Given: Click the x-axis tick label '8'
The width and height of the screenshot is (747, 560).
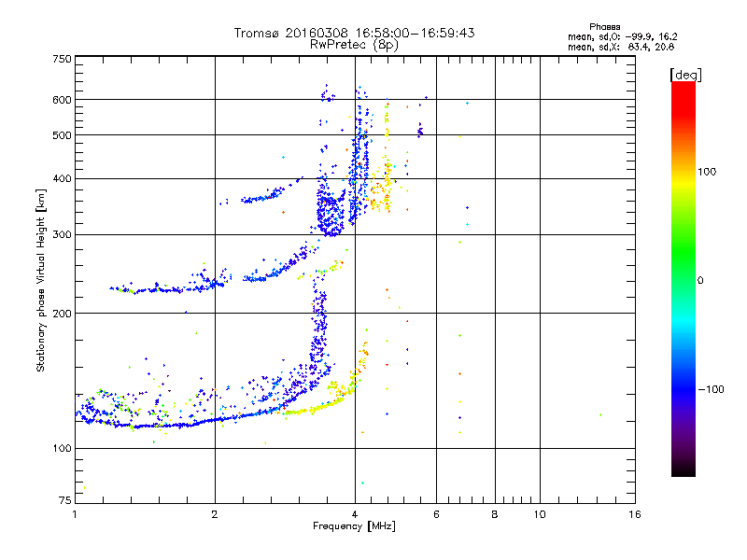Looking at the screenshot, I should click(x=495, y=514).
